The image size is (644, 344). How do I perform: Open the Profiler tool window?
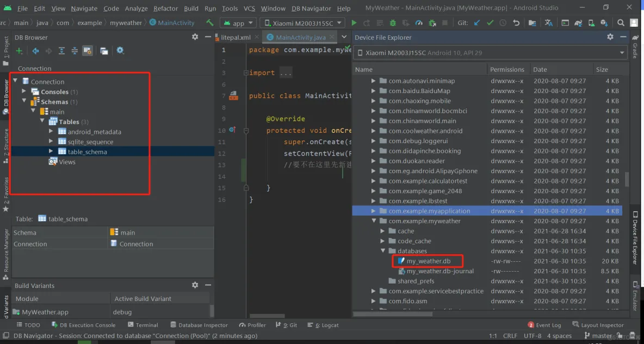(252, 325)
